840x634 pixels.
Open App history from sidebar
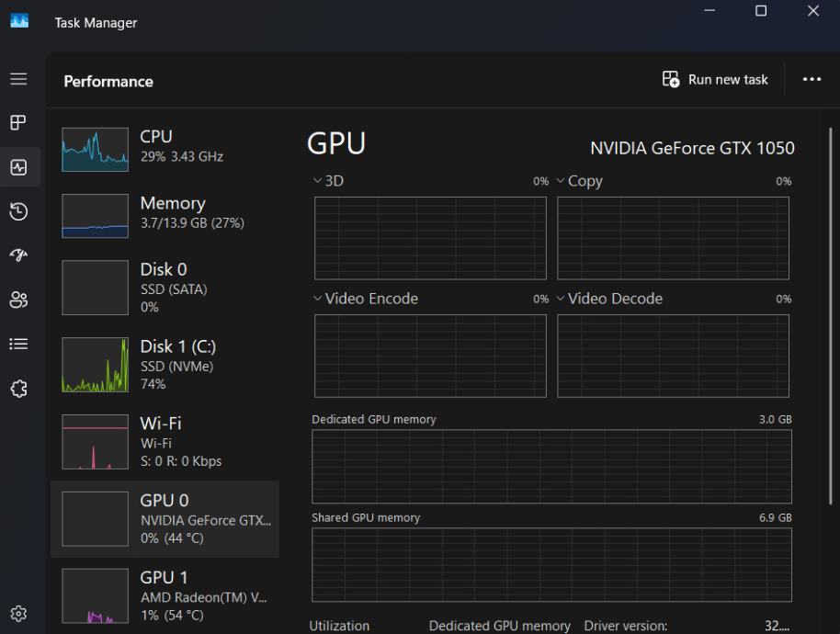pos(18,211)
